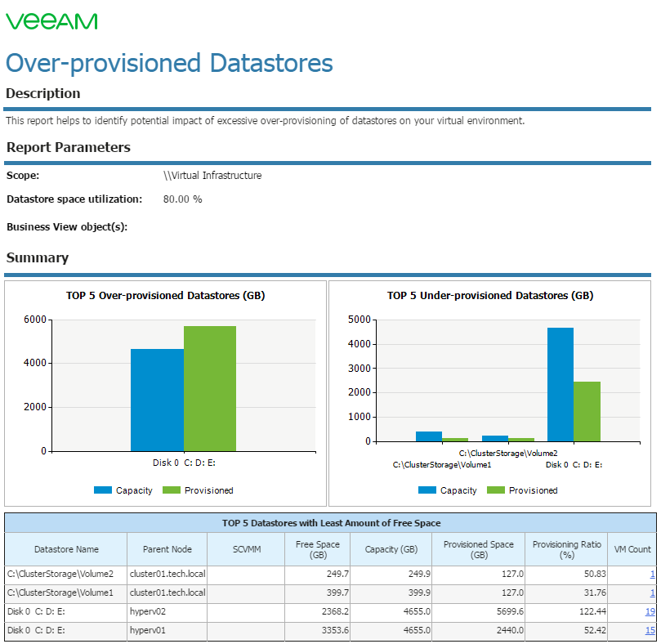Click the "Provisioned Space (GB)" column header
The width and height of the screenshot is (661, 644).
tap(479, 549)
